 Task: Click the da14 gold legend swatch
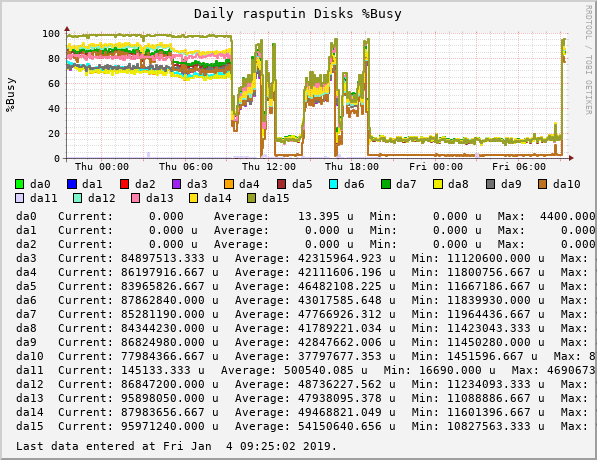(193, 198)
